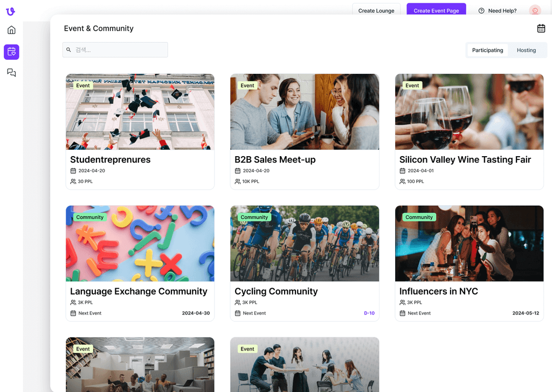Image resolution: width=552 pixels, height=392 pixels.
Task: Click the Event badge on B2B Sales Meet-up
Action: (x=247, y=85)
